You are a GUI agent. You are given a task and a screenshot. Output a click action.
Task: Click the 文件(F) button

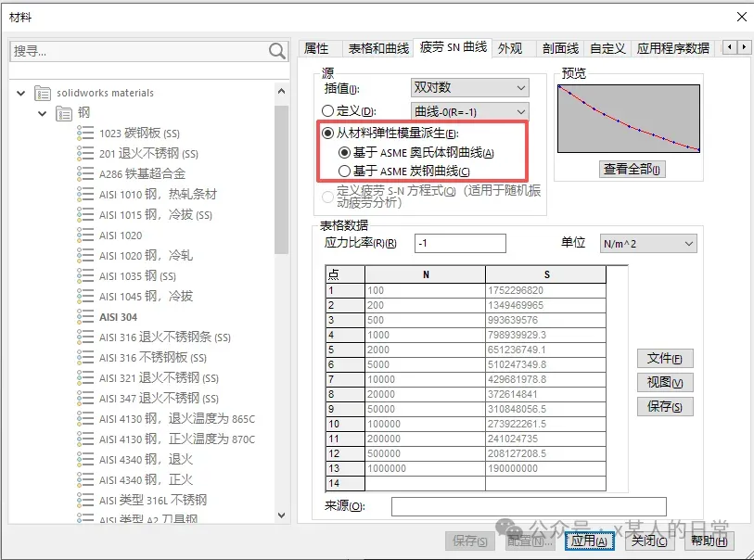665,359
